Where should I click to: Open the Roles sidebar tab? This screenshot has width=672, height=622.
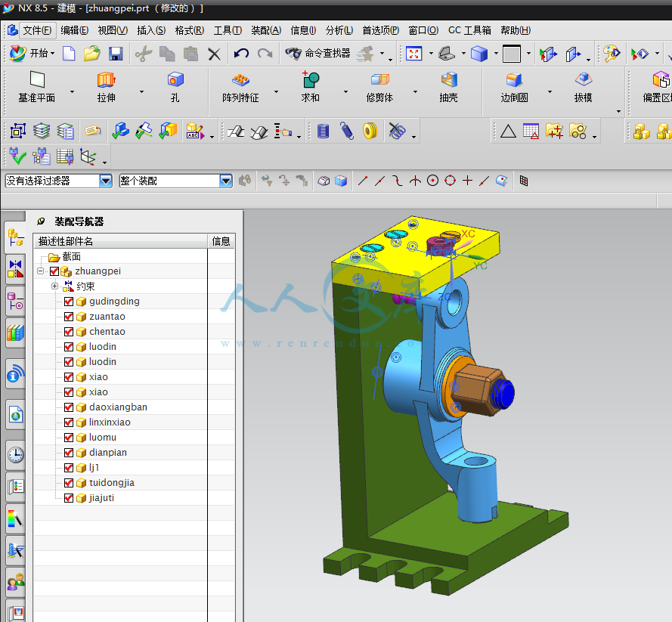click(x=15, y=582)
